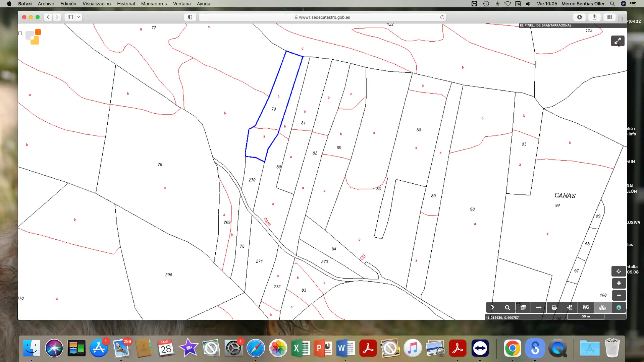Open sidebar options dropdown chevron
The height and width of the screenshot is (362, 644).
pyautogui.click(x=78, y=17)
